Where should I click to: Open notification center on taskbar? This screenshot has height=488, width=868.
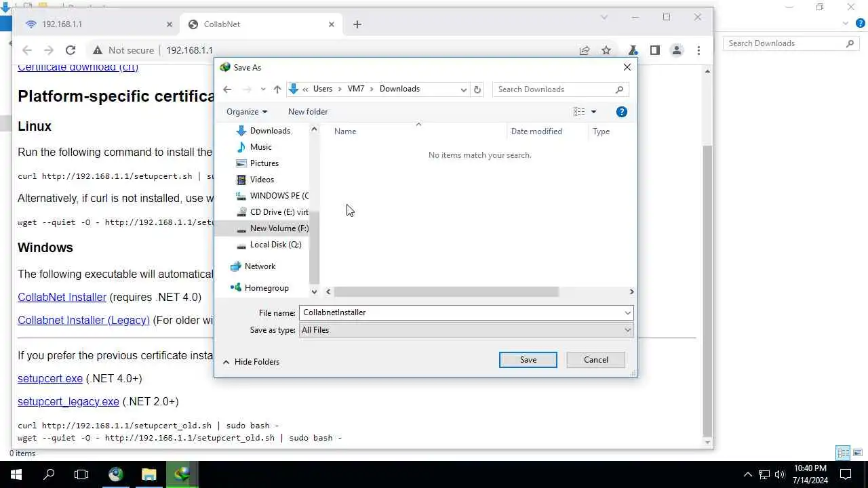click(846, 474)
